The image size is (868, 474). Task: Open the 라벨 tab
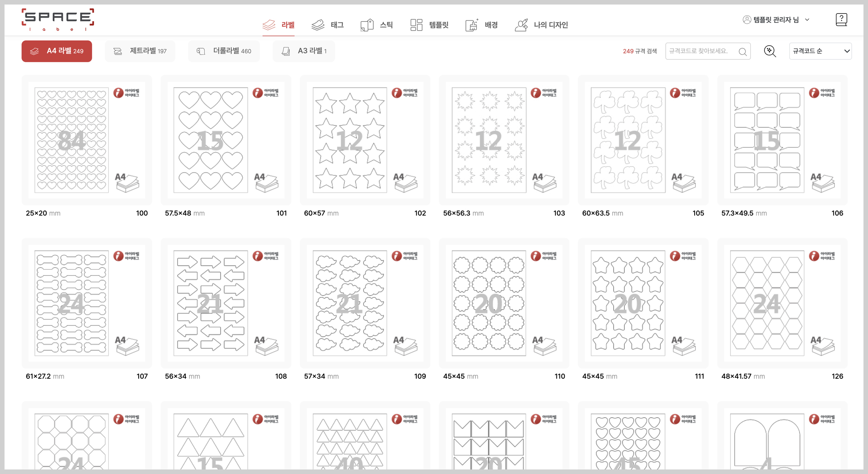pyautogui.click(x=278, y=25)
